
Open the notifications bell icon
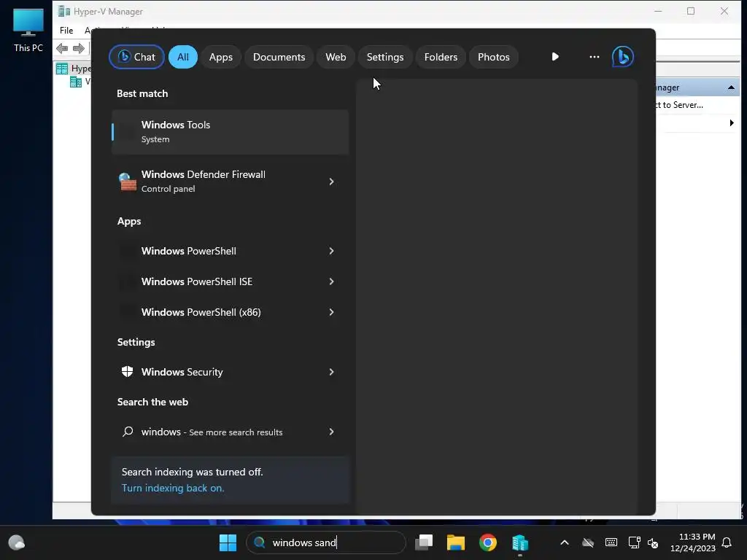[x=727, y=542]
